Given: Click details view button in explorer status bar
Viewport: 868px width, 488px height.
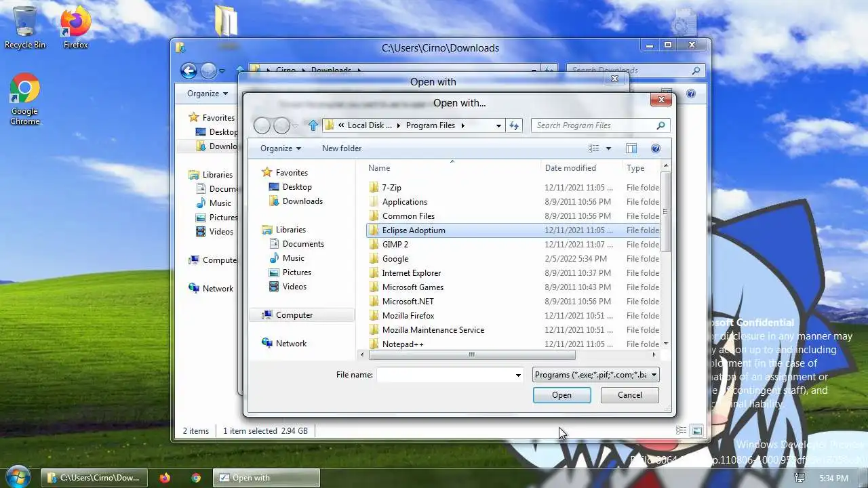Looking at the screenshot, I should tap(681, 431).
